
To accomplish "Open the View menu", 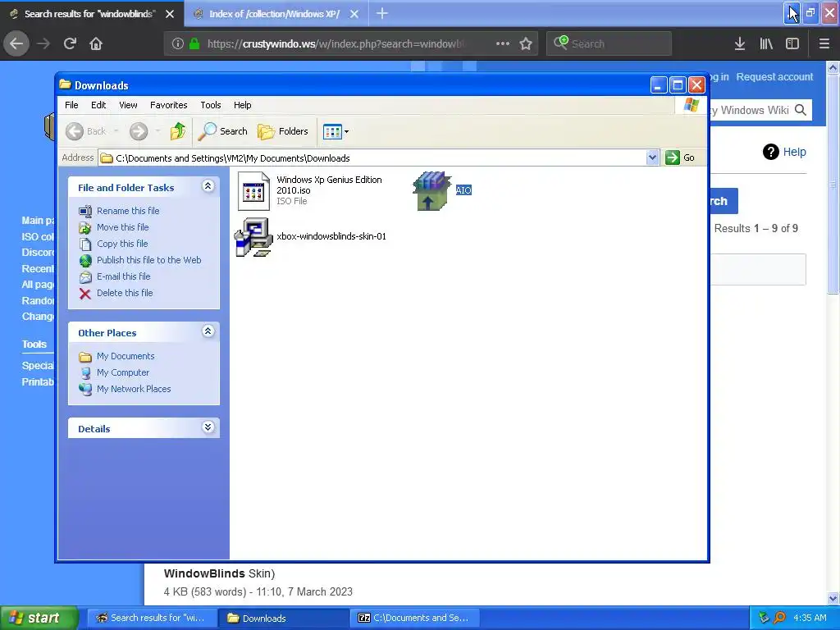I will tap(128, 105).
